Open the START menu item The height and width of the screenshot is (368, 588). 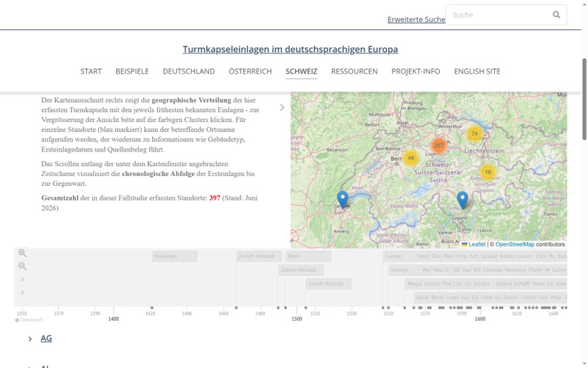91,71
